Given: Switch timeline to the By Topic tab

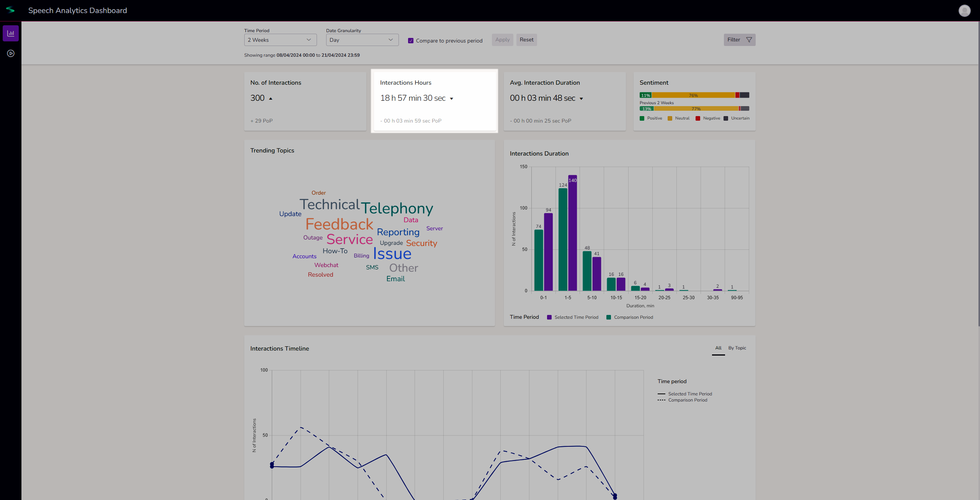Looking at the screenshot, I should click(x=737, y=348).
